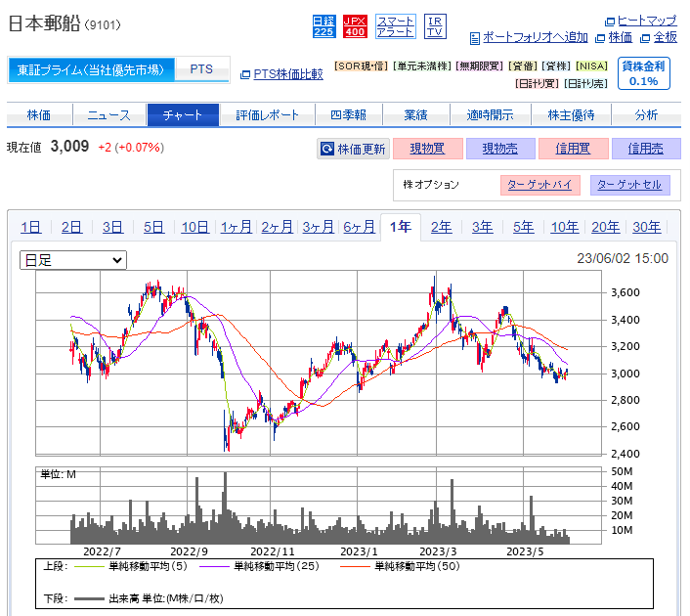Click the refresh icon on 株価更新

[x=327, y=149]
